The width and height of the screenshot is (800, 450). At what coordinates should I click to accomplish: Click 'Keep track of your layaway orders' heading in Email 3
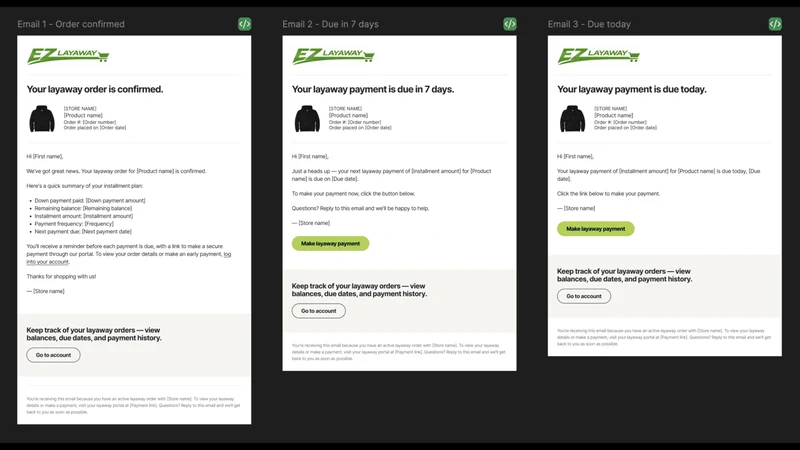pos(624,275)
